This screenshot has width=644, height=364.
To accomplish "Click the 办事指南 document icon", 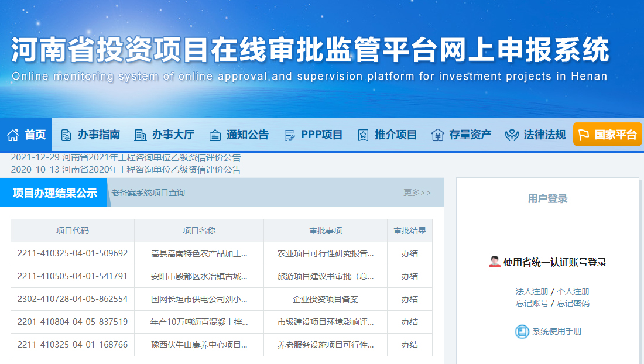I will [x=66, y=135].
